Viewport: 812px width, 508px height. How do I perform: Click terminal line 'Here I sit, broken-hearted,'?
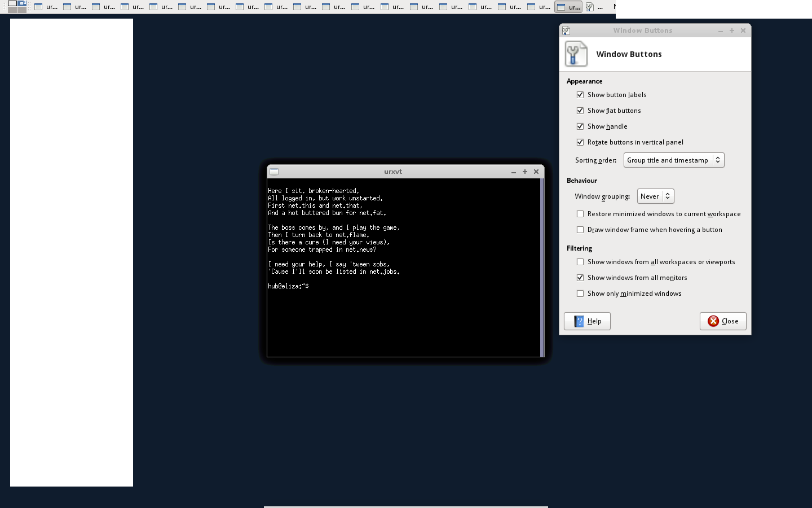point(314,191)
